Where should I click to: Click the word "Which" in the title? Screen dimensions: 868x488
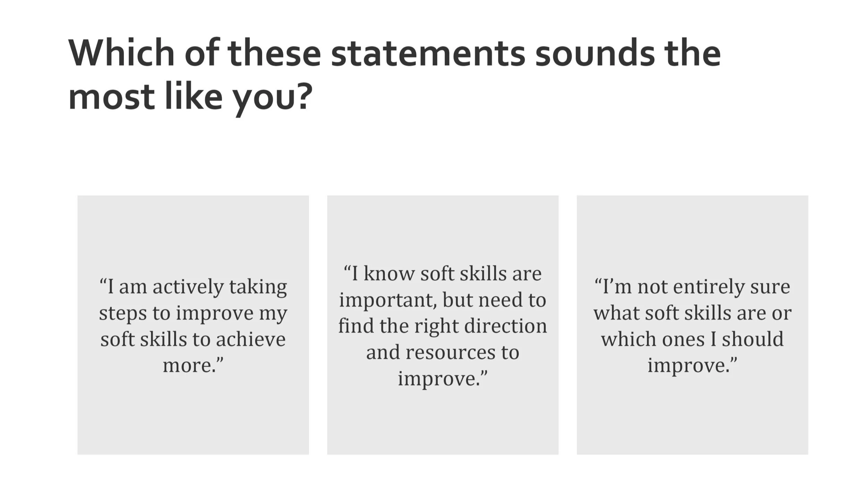(x=122, y=53)
